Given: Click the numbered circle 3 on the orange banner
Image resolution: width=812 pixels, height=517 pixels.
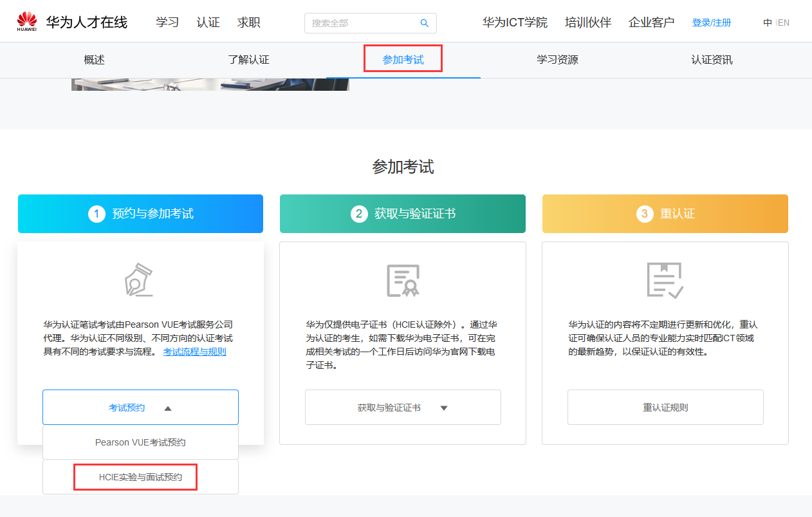Looking at the screenshot, I should click(x=645, y=213).
